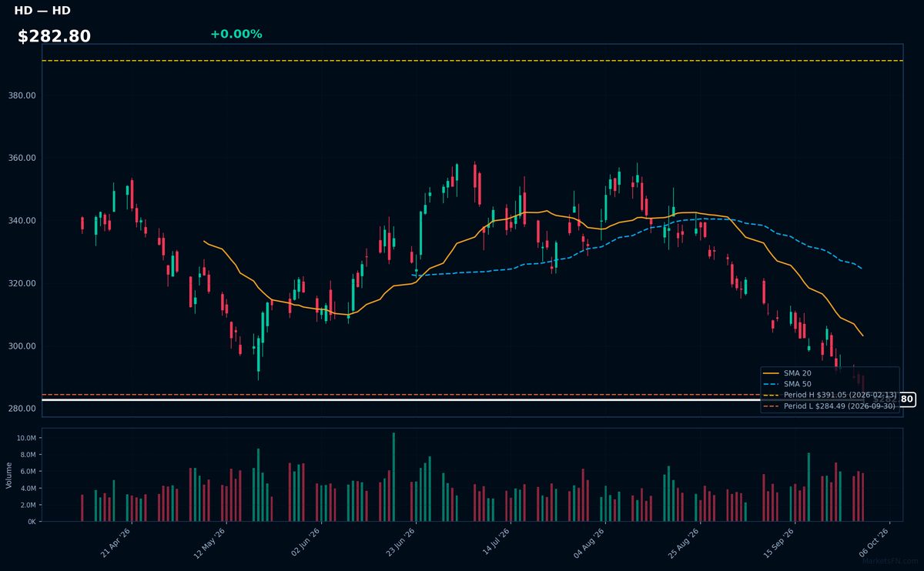Screen dimensions: 924x571
Task: Click the 02 Jun '26 date label
Action: tap(305, 542)
